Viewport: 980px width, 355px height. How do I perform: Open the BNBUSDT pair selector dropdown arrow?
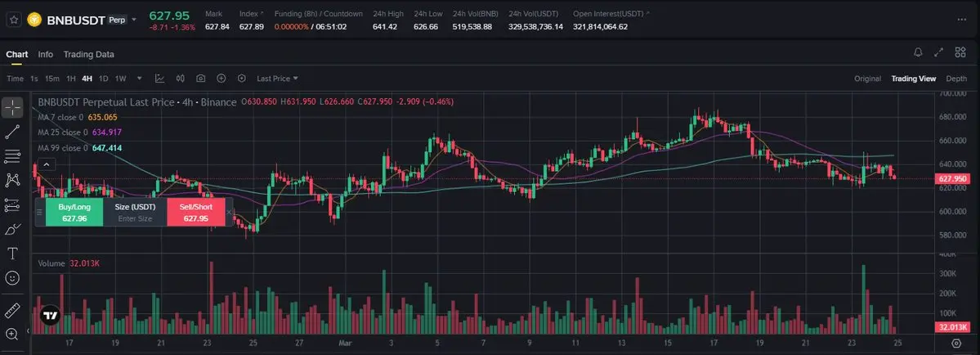(x=134, y=20)
